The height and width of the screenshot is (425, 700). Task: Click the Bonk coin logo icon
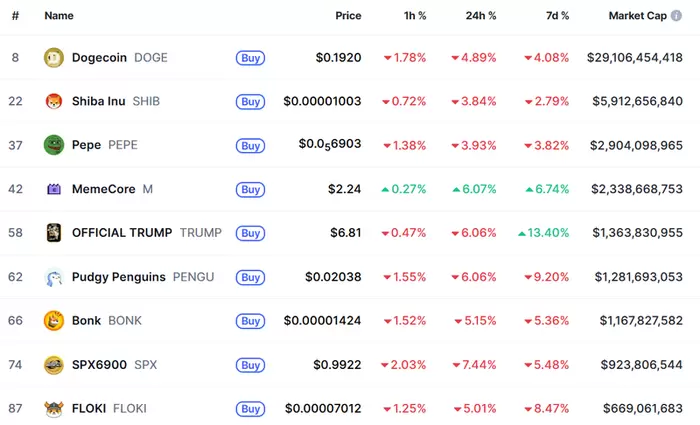point(53,321)
